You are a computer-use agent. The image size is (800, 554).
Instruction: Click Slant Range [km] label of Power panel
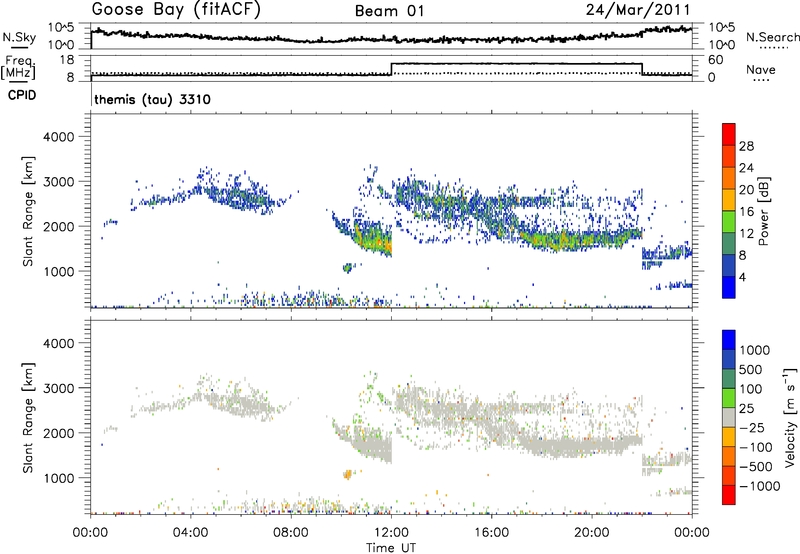(x=28, y=211)
